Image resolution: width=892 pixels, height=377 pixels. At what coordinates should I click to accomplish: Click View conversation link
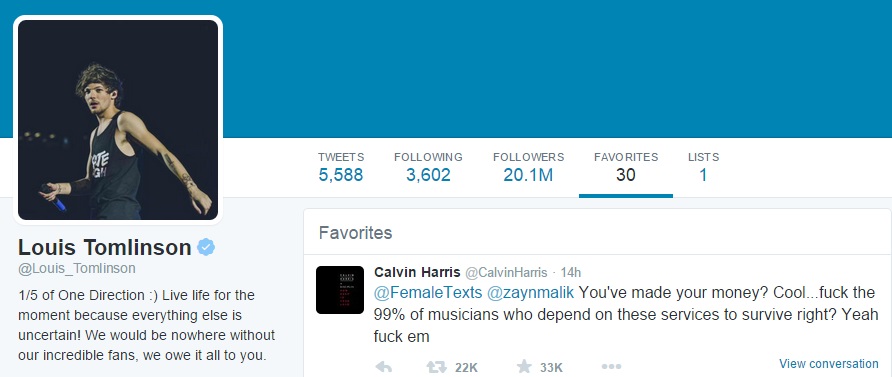point(828,364)
